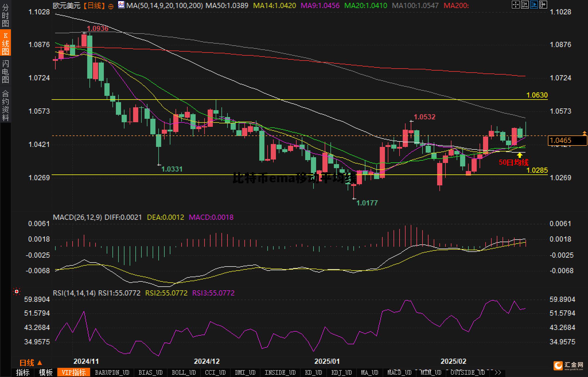Click the jump-to-latest arrow icon

pyautogui.click(x=543, y=5)
